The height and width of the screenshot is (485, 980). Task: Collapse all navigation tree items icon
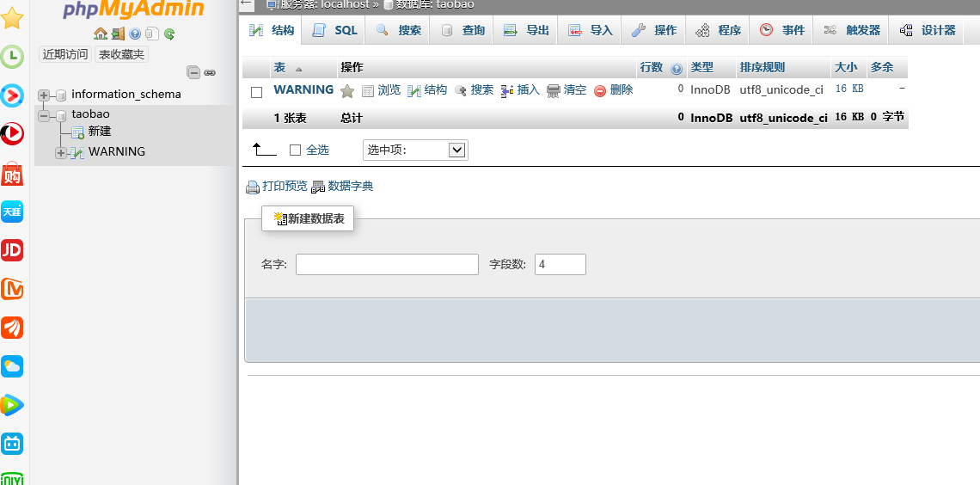point(193,72)
